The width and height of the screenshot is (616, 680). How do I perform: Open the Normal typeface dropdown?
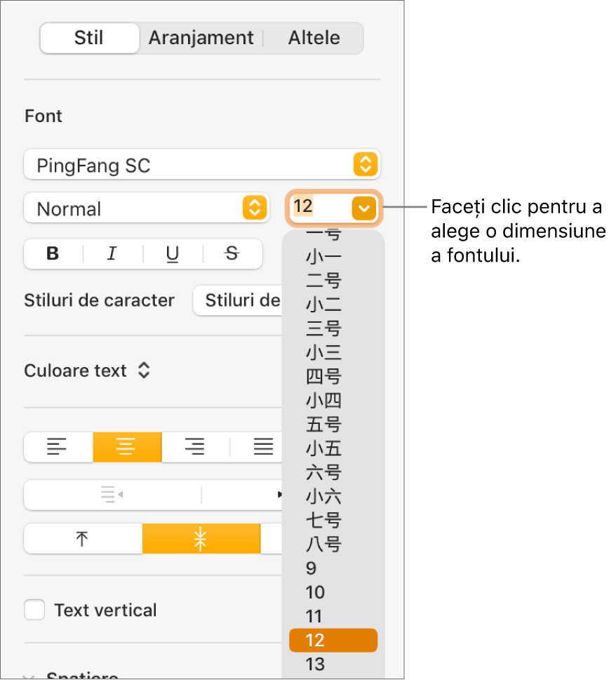pyautogui.click(x=147, y=208)
